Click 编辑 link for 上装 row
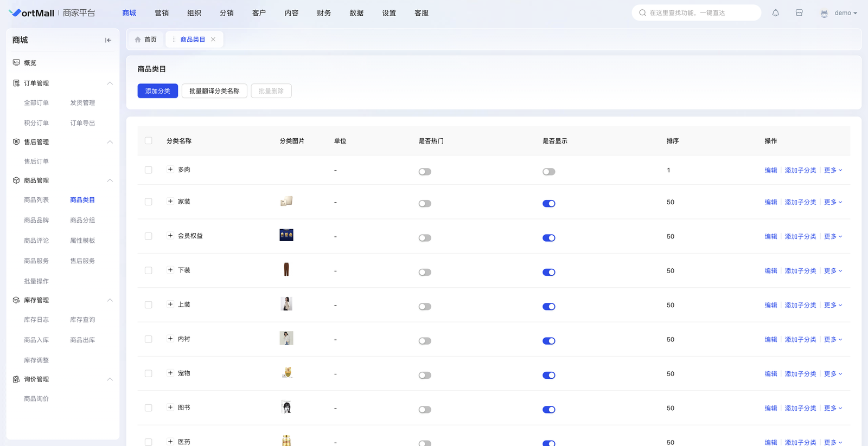Image resolution: width=868 pixels, height=446 pixels. pyautogui.click(x=770, y=305)
